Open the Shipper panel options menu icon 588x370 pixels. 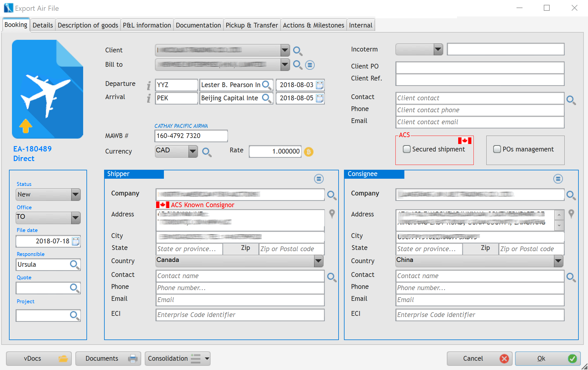[319, 179]
